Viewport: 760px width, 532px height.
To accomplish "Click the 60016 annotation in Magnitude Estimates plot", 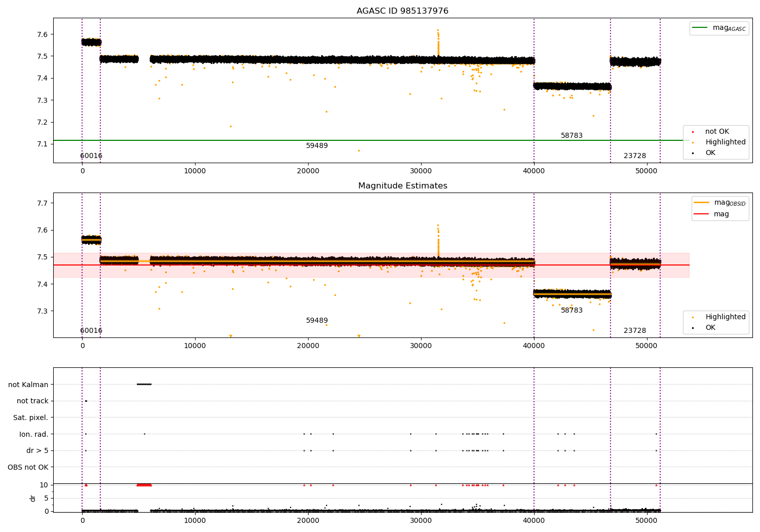I will click(x=91, y=331).
